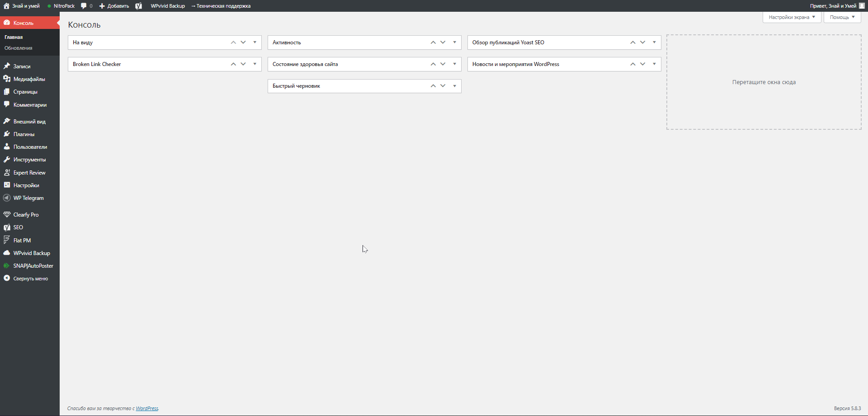Move the Broken Link Checker panel down

tap(243, 64)
